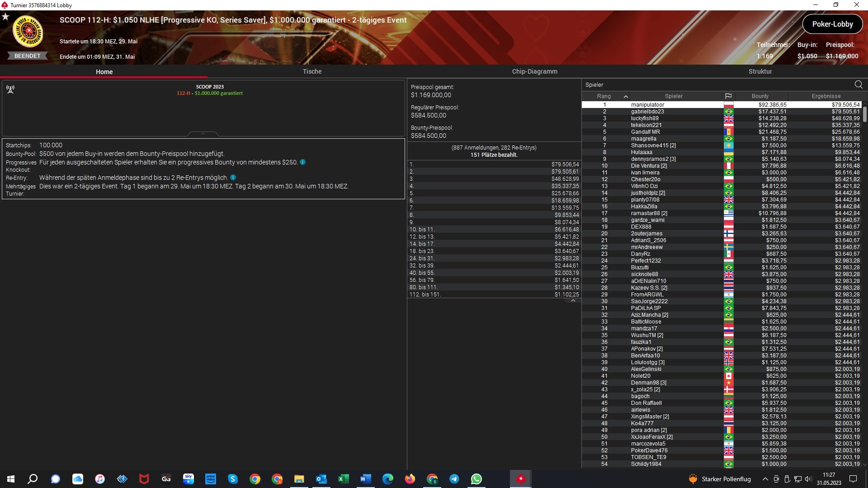Open Windows taskbar search
Image resolution: width=868 pixels, height=488 pixels.
[33, 479]
